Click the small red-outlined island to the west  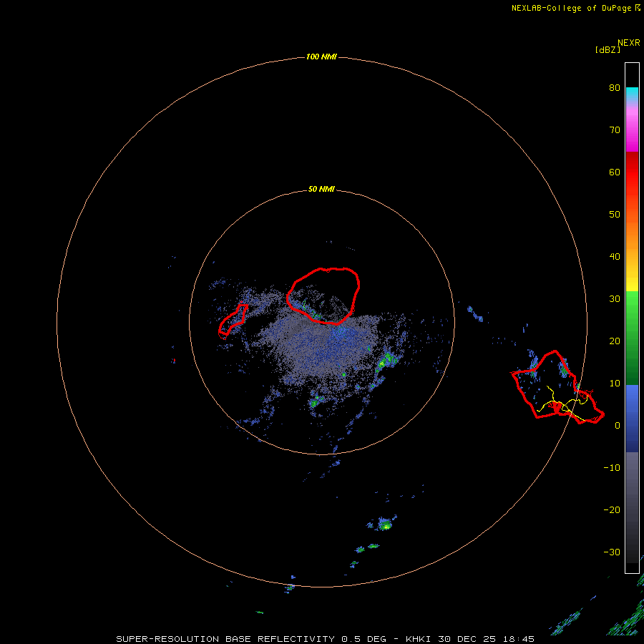coord(233,320)
